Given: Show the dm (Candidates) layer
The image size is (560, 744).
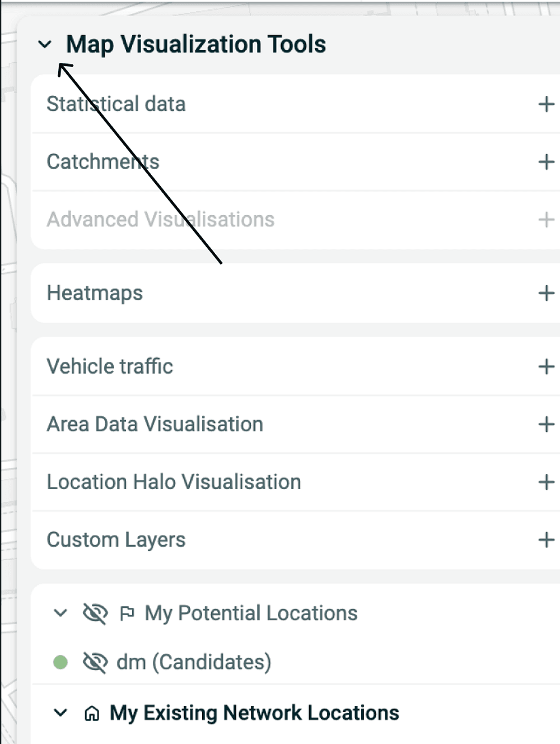Looking at the screenshot, I should pos(95,662).
